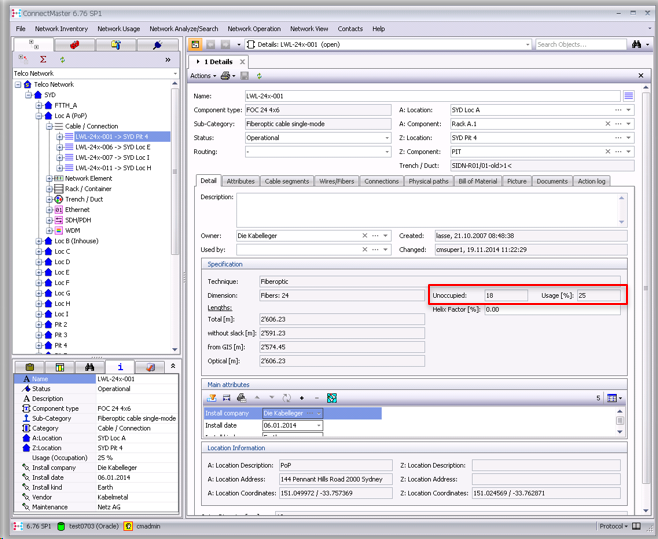Open the binoculars tab in lower left panel
The width and height of the screenshot is (658, 539).
point(89,367)
